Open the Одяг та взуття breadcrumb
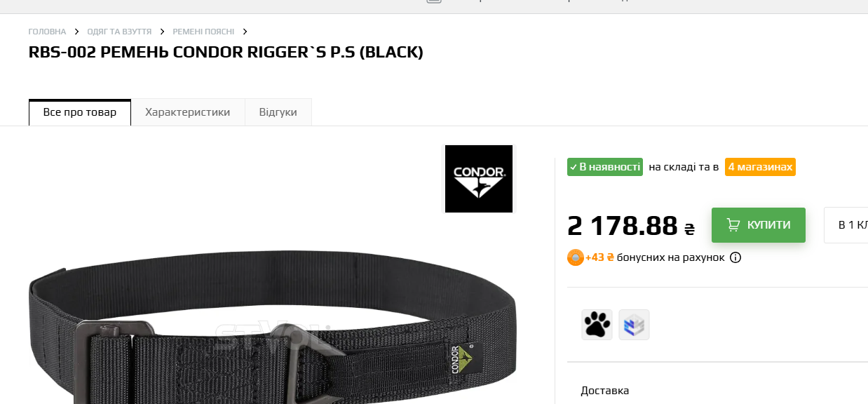 pyautogui.click(x=119, y=32)
